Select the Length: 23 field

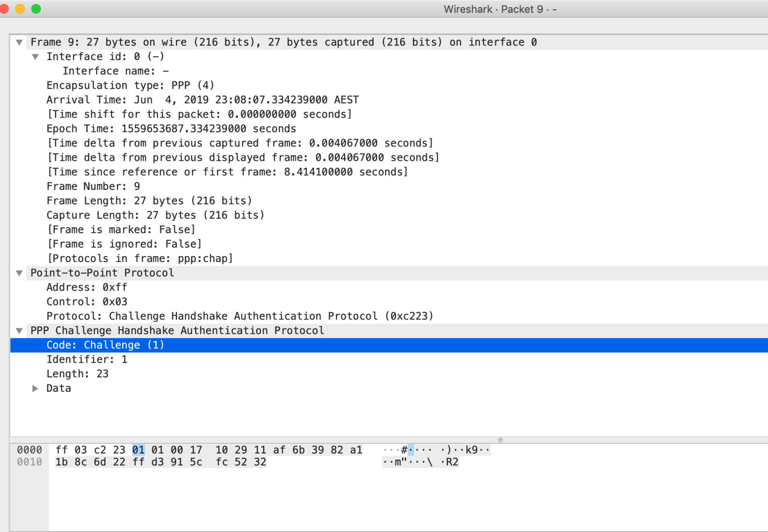tap(78, 373)
